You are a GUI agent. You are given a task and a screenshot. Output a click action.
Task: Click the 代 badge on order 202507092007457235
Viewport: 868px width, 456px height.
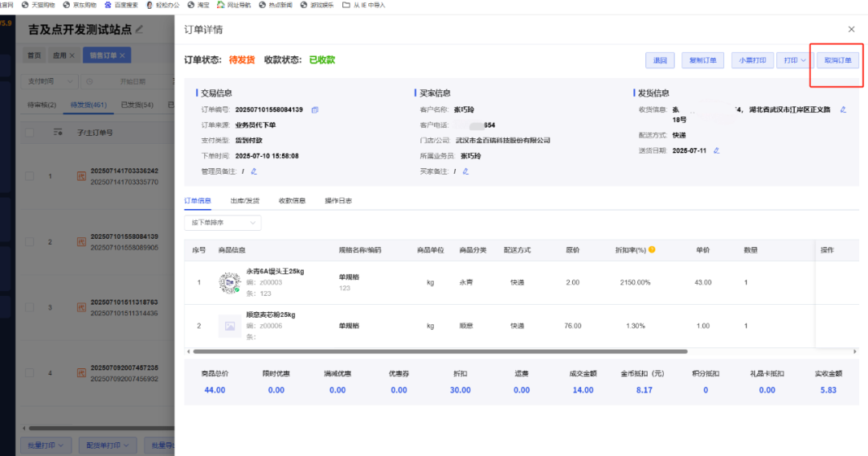tap(81, 373)
